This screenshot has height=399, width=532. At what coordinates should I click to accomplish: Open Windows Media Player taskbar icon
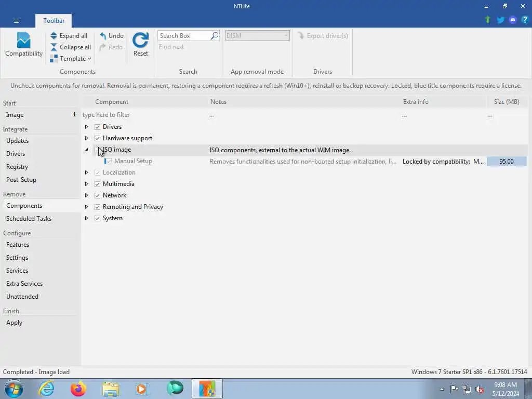click(x=142, y=389)
